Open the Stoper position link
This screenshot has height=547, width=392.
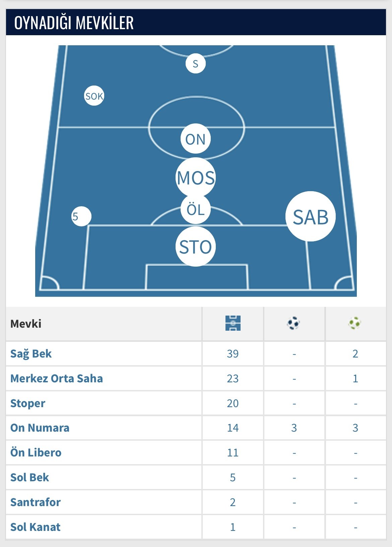click(28, 403)
